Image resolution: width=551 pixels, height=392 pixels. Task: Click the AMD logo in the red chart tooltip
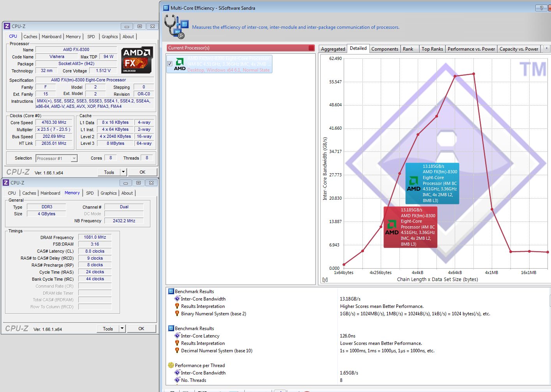click(392, 228)
